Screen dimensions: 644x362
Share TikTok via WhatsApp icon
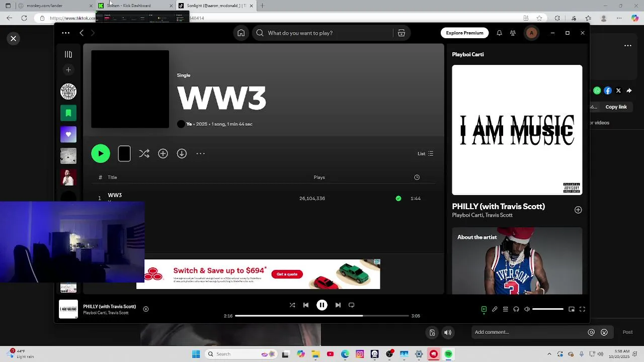(x=597, y=91)
